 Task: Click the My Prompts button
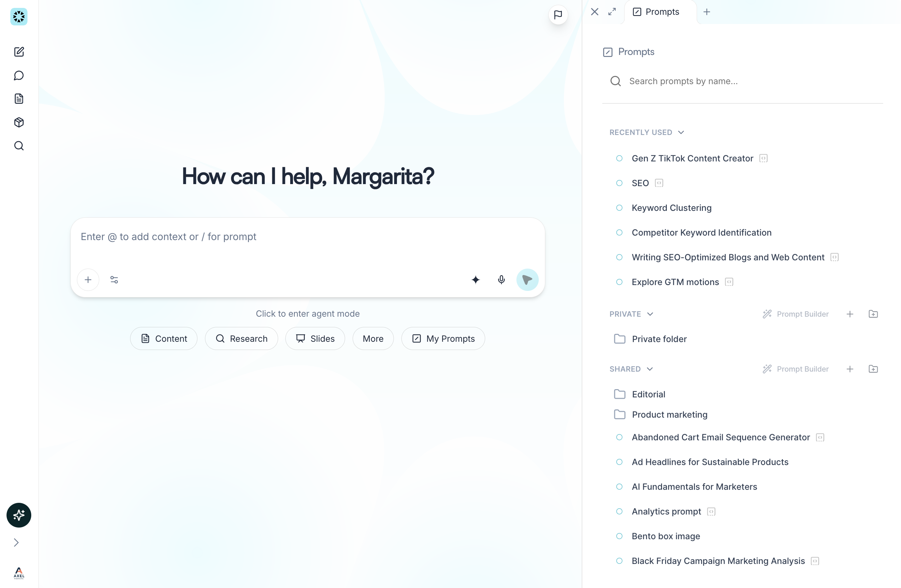443,339
